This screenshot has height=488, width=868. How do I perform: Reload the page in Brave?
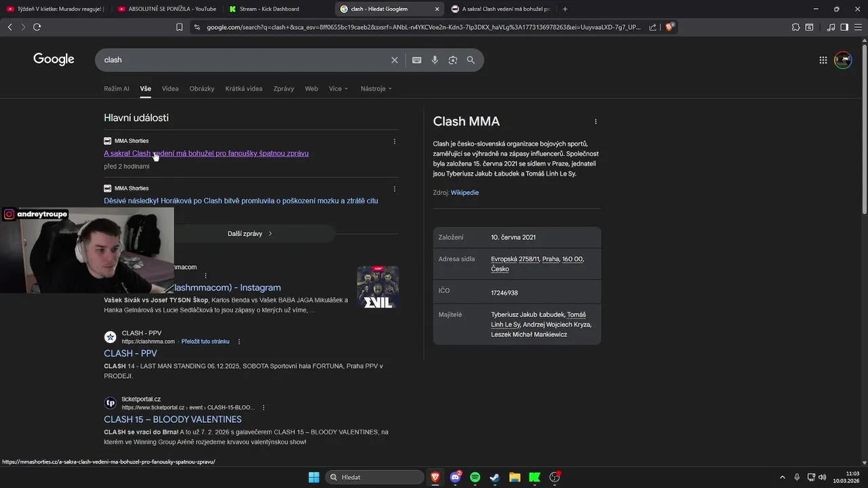click(x=37, y=27)
